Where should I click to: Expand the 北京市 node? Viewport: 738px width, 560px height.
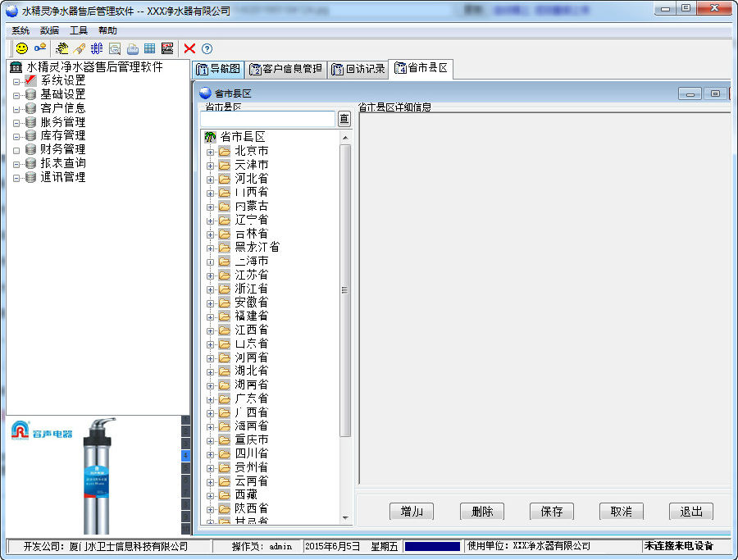point(211,152)
